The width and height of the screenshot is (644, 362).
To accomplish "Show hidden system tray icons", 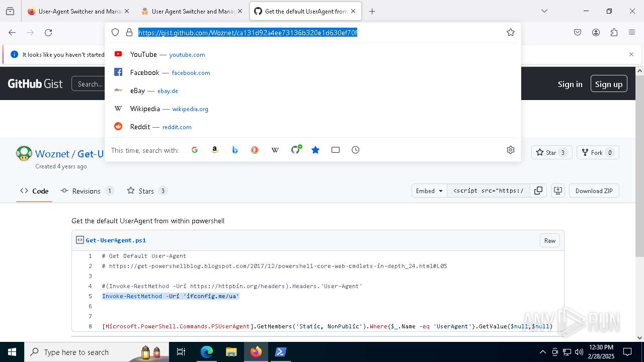I will pos(542,352).
